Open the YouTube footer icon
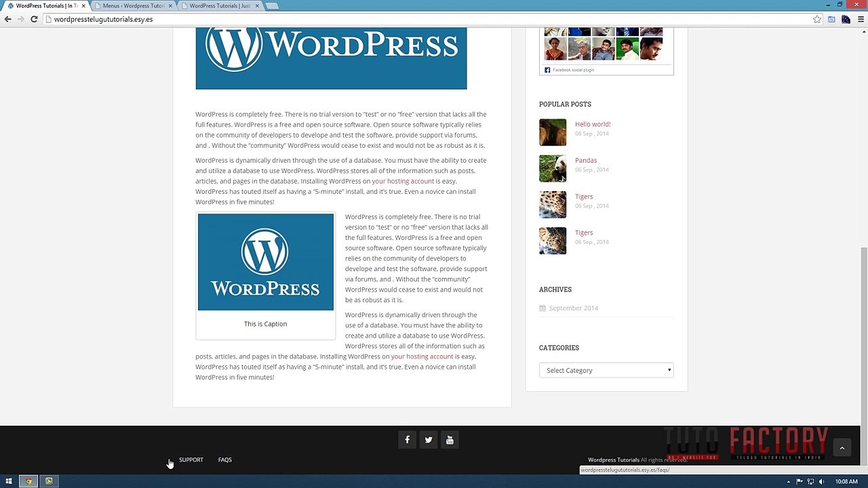The image size is (868, 488). tap(450, 440)
